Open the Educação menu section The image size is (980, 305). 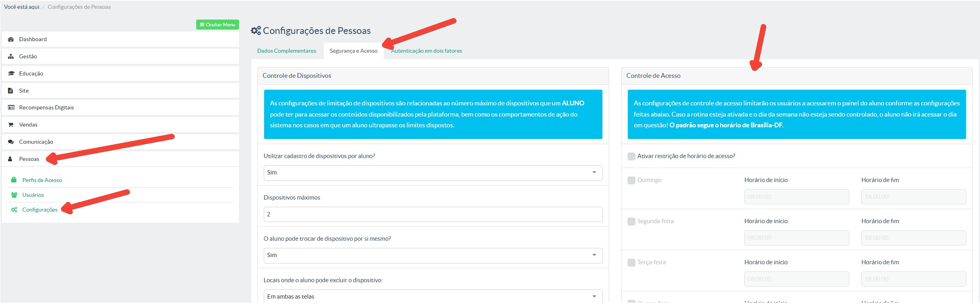click(x=120, y=73)
